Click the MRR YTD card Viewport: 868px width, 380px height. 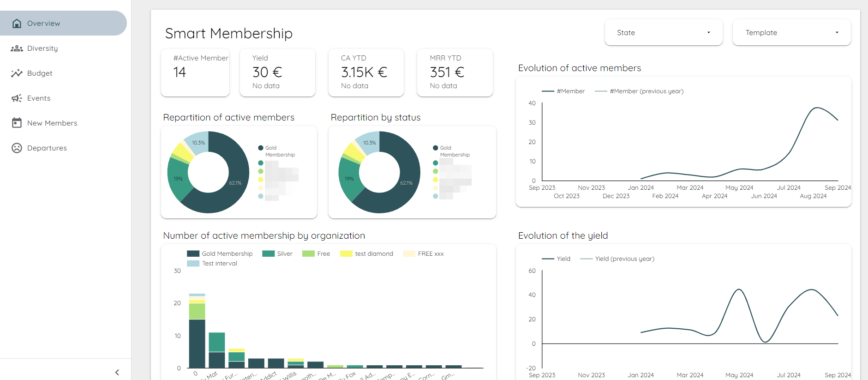click(x=455, y=72)
